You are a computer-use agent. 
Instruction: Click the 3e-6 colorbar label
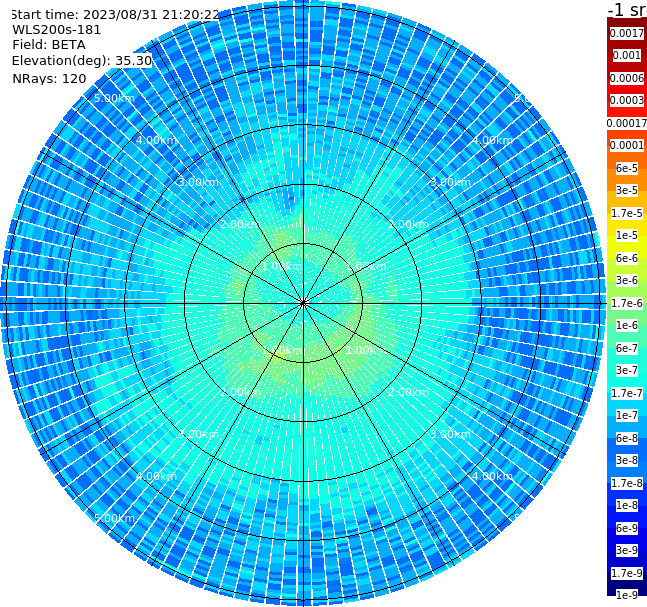click(627, 280)
